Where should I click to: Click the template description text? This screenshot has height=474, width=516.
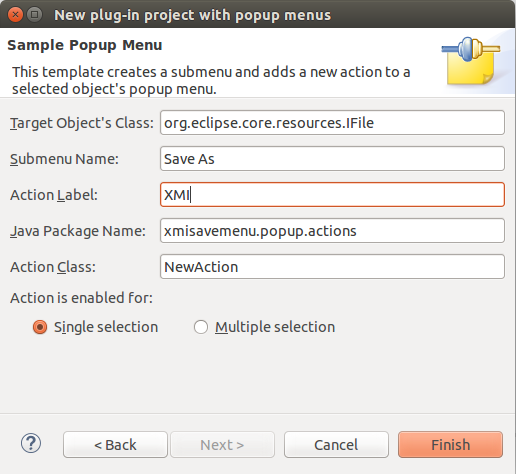pyautogui.click(x=211, y=80)
